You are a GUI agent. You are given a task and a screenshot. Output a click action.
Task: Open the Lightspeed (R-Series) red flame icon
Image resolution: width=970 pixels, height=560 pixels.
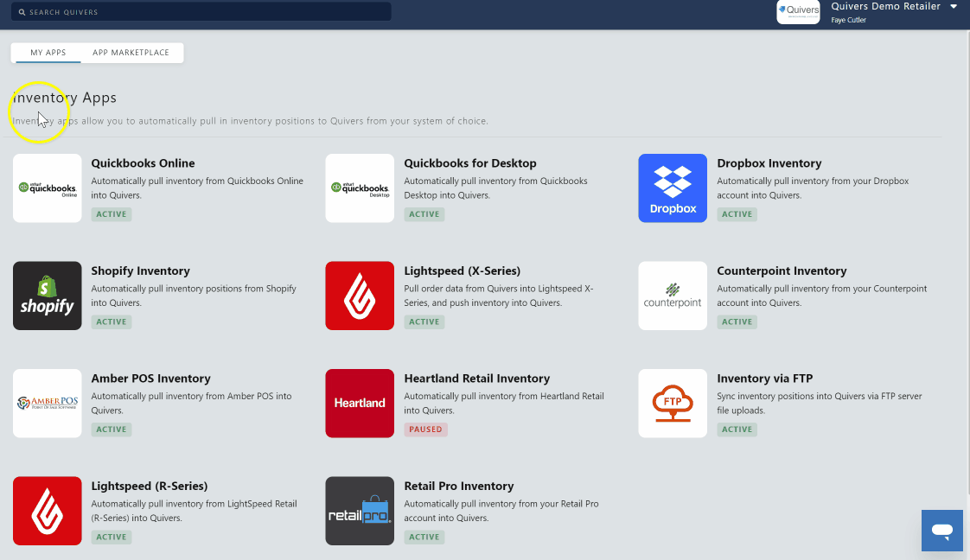tap(47, 511)
